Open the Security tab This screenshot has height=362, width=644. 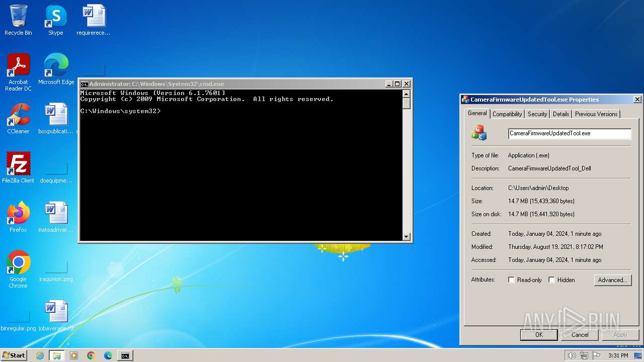pos(537,114)
